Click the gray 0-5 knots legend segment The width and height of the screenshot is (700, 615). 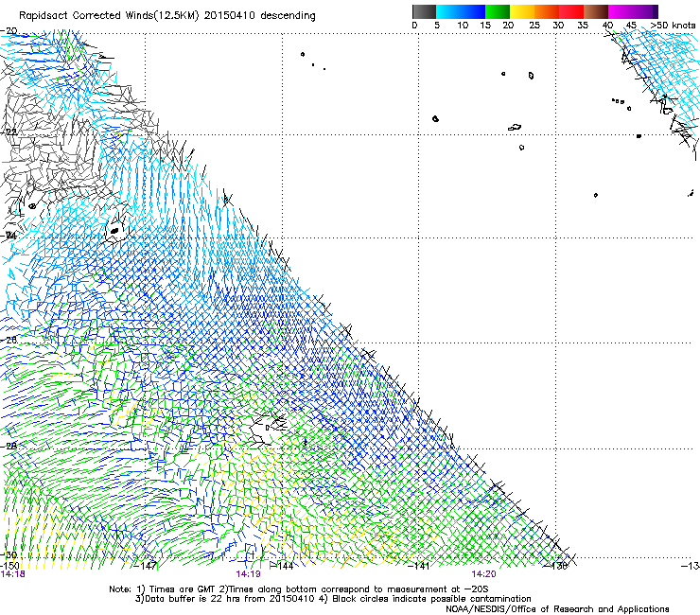tap(424, 11)
